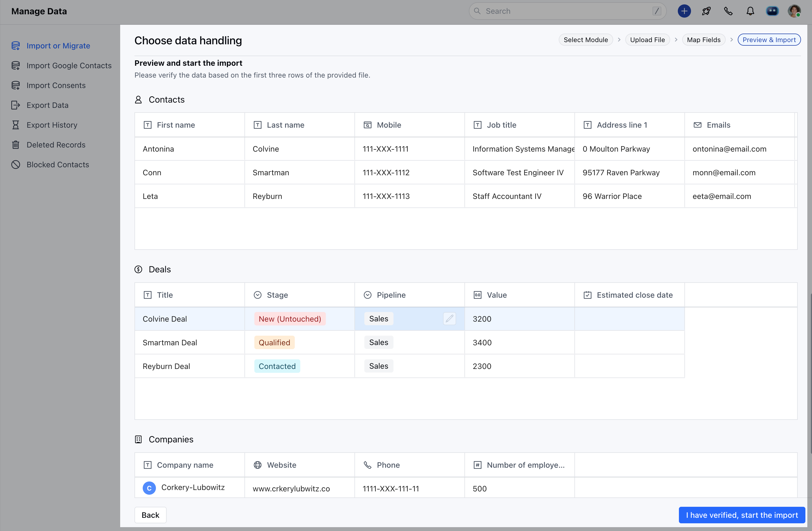
Task: Open the Qualified stage tag for Smartman Deal
Action: 274,342
